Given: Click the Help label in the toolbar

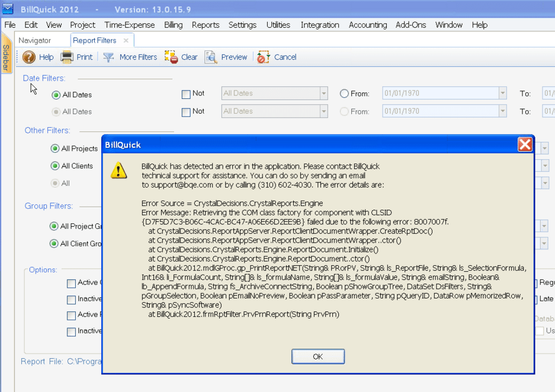Looking at the screenshot, I should point(46,57).
